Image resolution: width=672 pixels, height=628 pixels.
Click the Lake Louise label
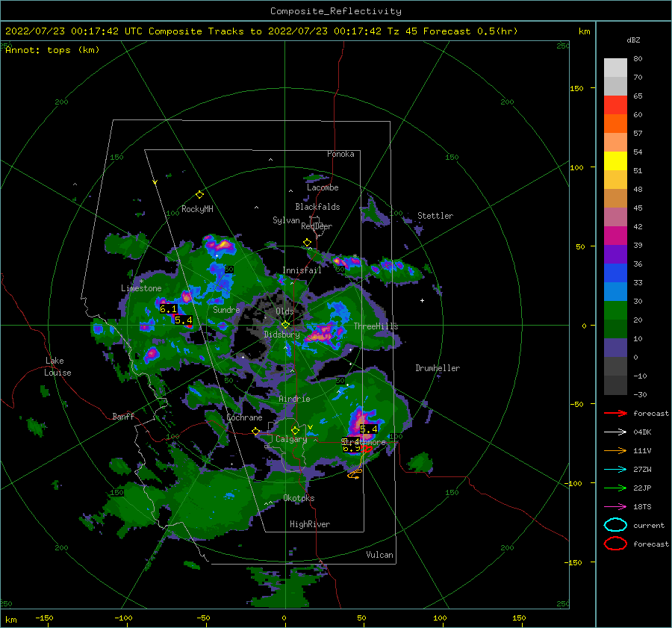tap(57, 367)
